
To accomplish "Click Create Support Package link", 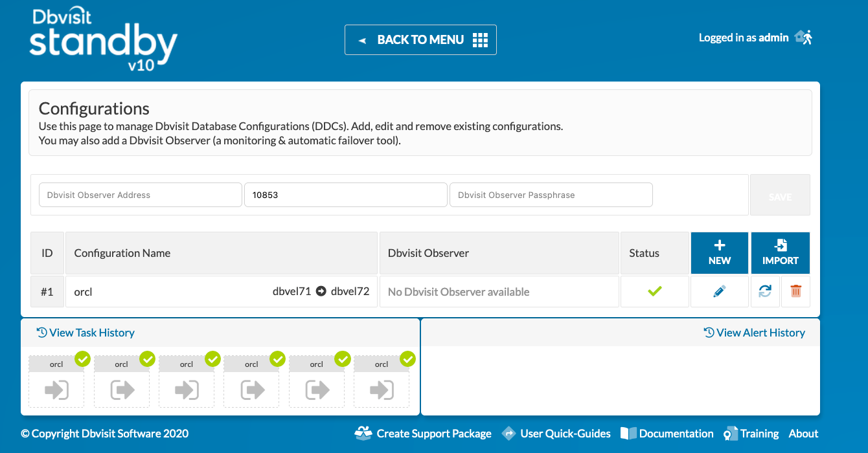I will (423, 434).
